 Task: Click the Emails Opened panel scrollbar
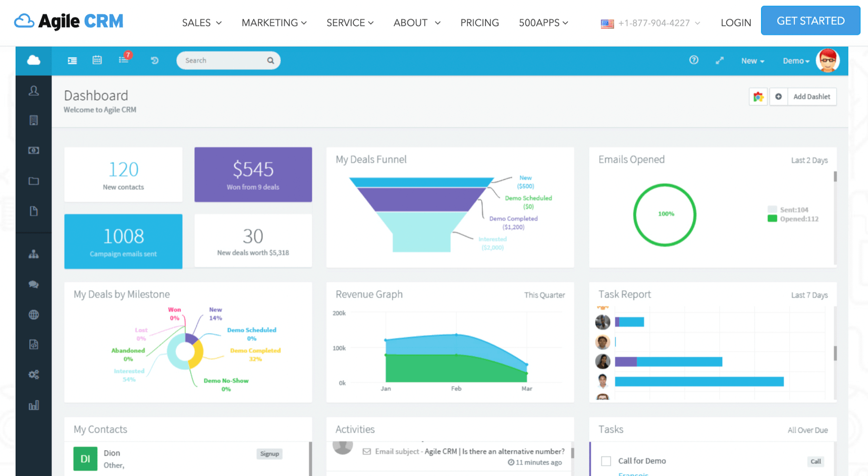point(835,177)
